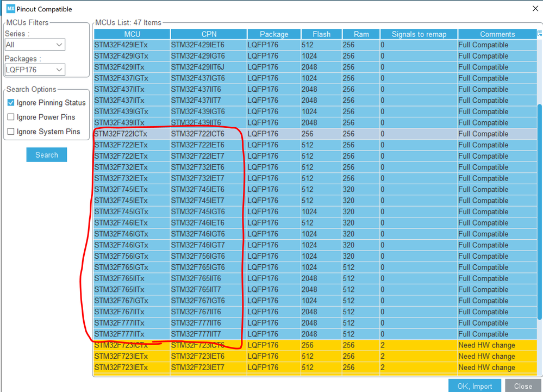Screen dimensions: 543x392
Task: Click MCU cell STM32F429IGTx
Action: point(132,56)
